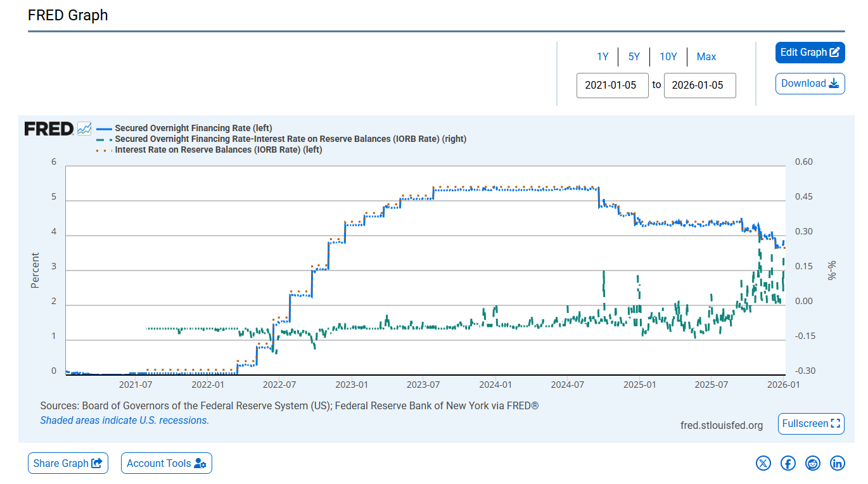Click x-axis label 2026-01
Viewport: 868px width, 484px height.
click(784, 385)
